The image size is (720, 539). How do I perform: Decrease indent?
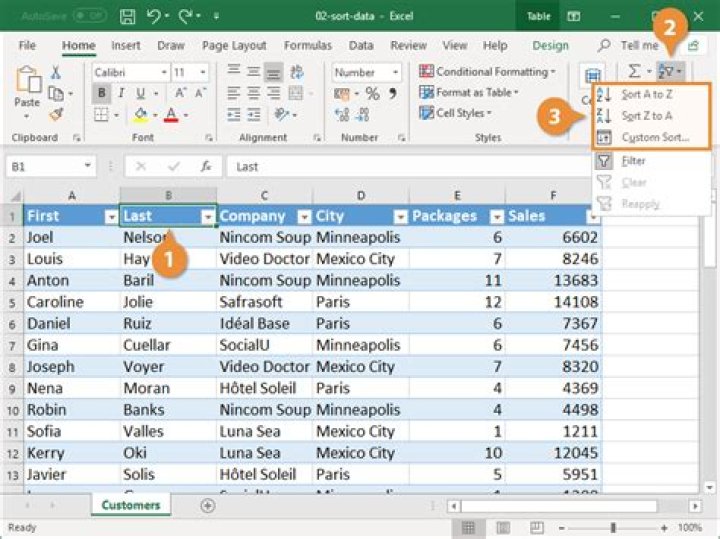tap(234, 115)
